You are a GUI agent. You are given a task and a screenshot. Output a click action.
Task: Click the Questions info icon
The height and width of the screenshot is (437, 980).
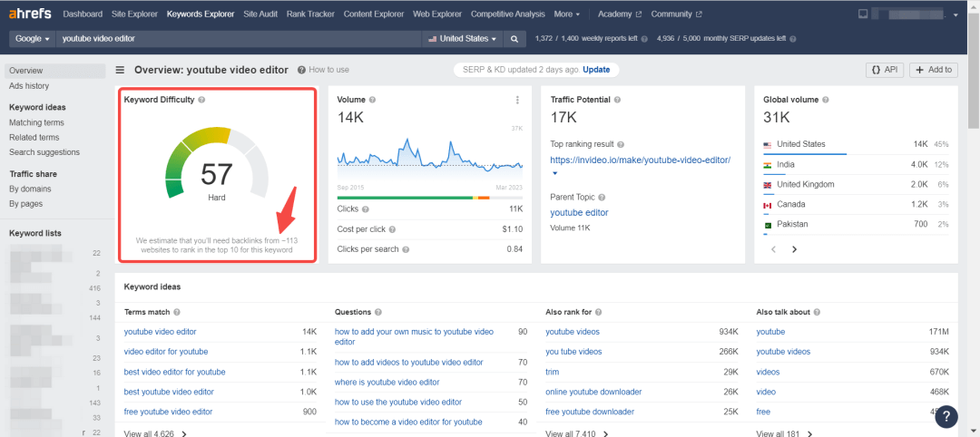(378, 312)
